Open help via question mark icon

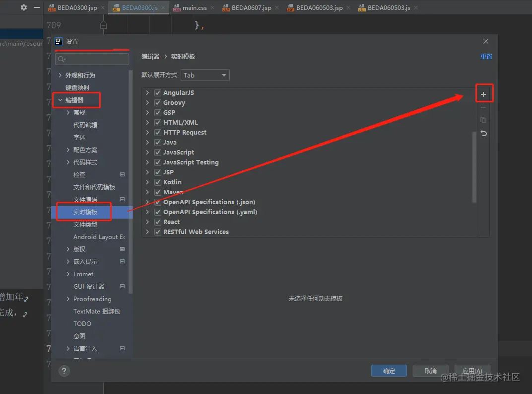pos(64,371)
